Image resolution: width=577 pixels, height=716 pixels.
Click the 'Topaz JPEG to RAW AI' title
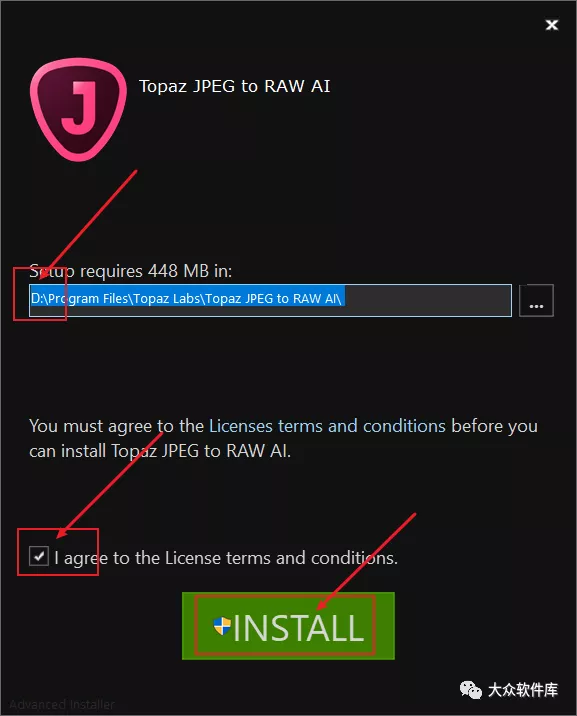pos(235,86)
